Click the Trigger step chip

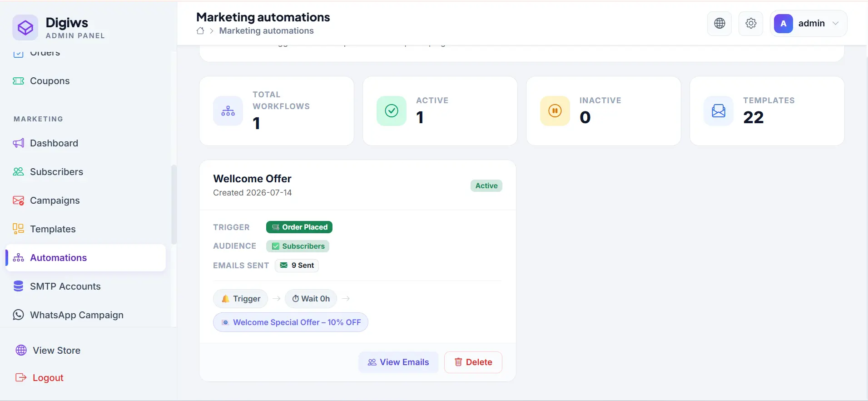click(x=241, y=299)
